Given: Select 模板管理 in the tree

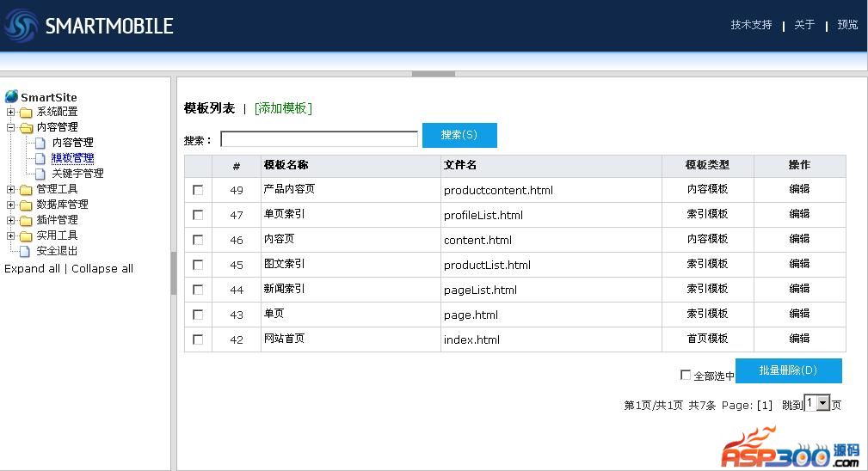Looking at the screenshot, I should [x=72, y=158].
